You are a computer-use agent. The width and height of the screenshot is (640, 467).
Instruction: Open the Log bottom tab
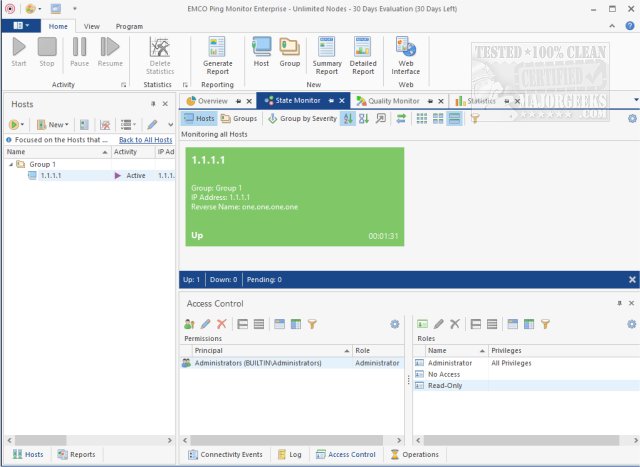290,454
